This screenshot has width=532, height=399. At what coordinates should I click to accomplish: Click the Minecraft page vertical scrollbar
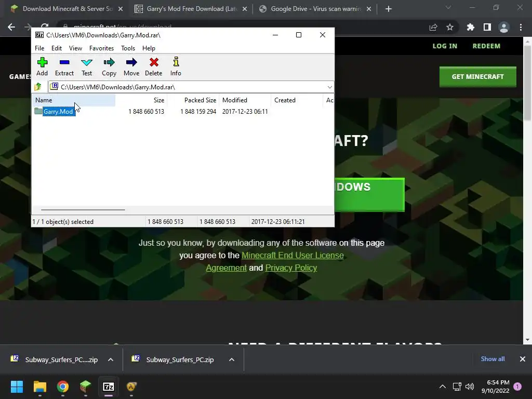527,83
